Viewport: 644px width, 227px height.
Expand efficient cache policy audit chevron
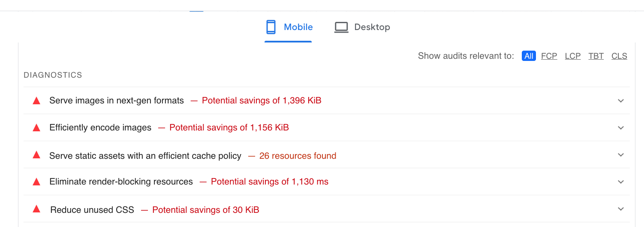coord(620,155)
